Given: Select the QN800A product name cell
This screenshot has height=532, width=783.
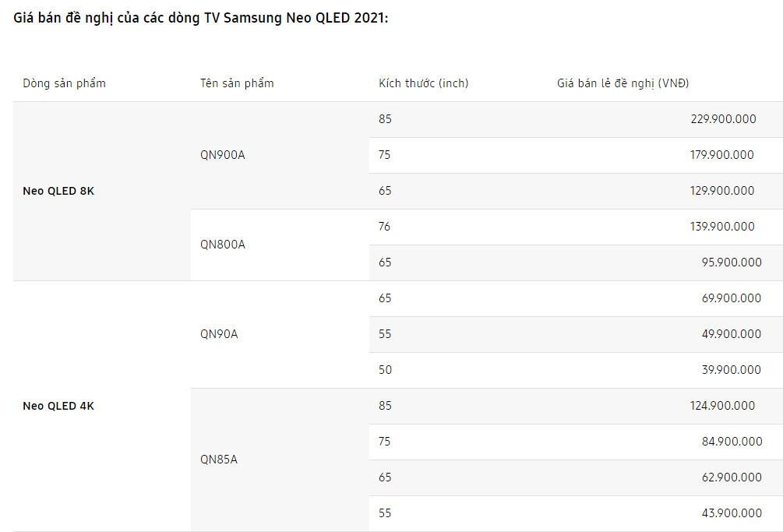Looking at the screenshot, I should click(223, 245).
